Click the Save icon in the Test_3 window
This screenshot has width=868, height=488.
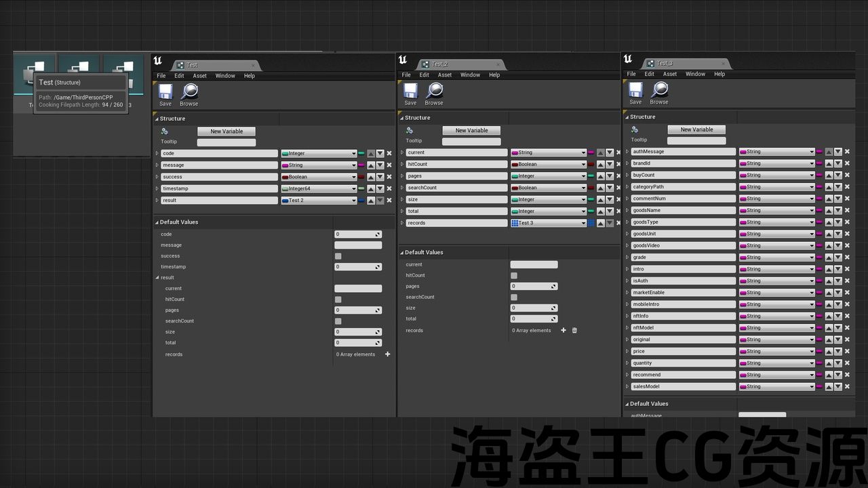coord(635,90)
